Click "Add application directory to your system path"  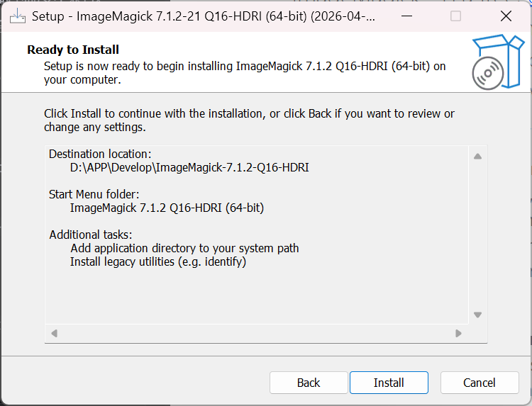point(184,248)
